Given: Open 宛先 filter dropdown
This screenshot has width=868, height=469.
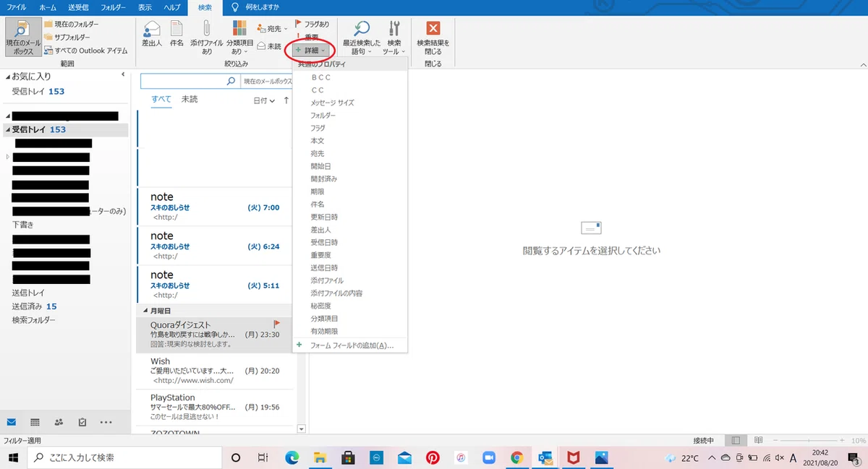Looking at the screenshot, I should tap(272, 28).
